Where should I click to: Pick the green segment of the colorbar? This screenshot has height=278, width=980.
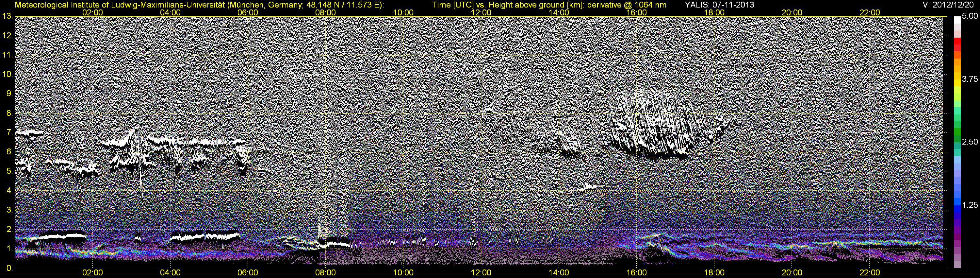(x=957, y=131)
